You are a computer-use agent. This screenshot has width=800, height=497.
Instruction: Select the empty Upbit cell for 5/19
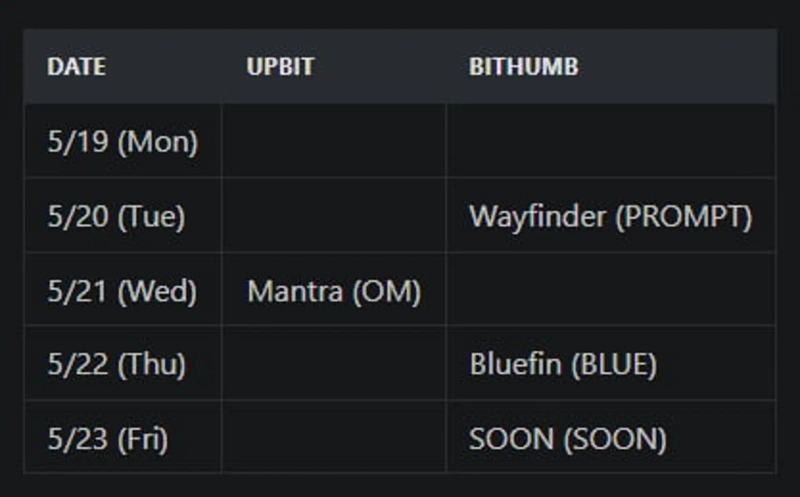333,142
